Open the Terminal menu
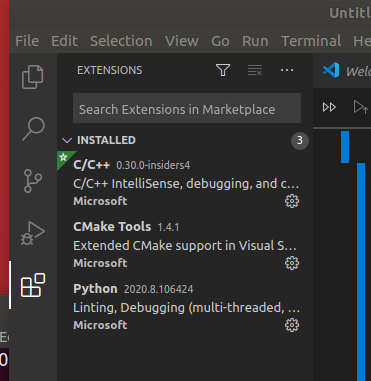The height and width of the screenshot is (381, 371). 311,41
